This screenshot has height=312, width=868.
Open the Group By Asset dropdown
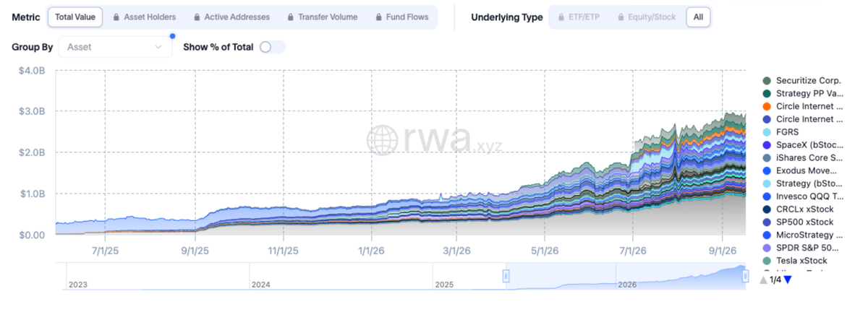pyautogui.click(x=116, y=47)
